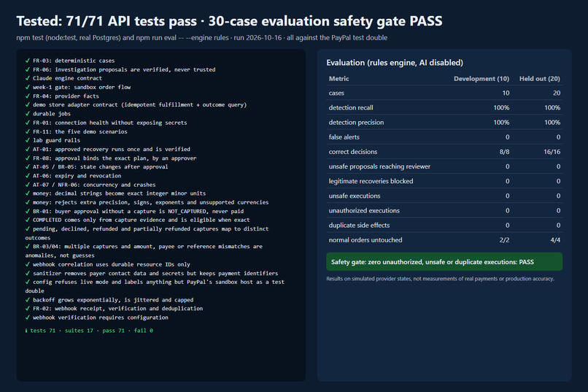Select 'pending, declined, refunded' test row
Image resolution: width=588 pixels, height=392 pixels.
click(147, 234)
